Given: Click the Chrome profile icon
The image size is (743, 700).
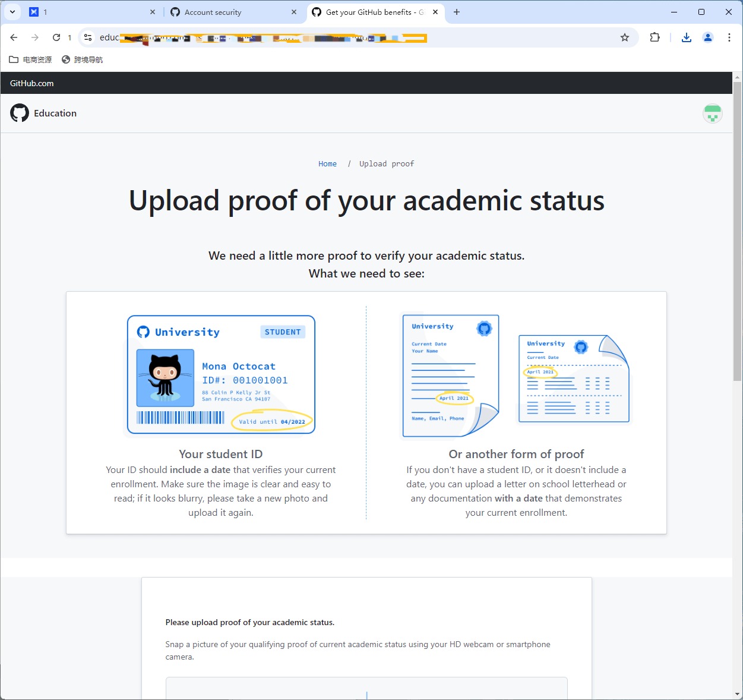Looking at the screenshot, I should click(x=707, y=37).
